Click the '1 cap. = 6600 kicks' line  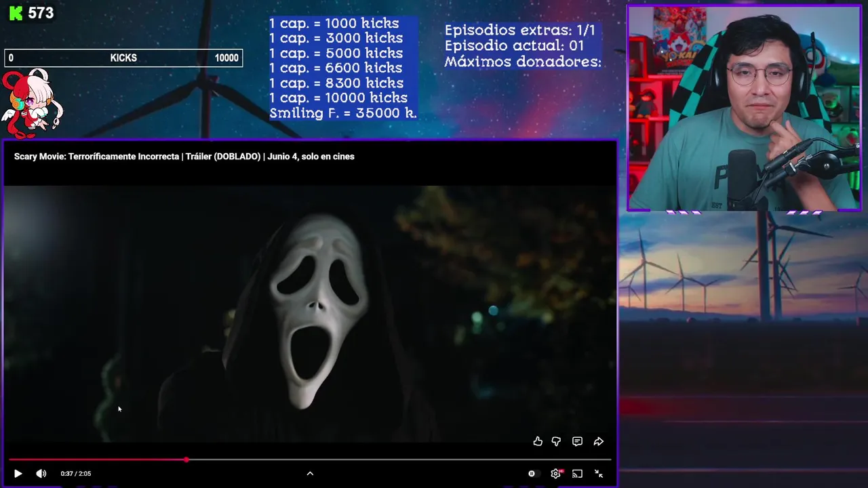[336, 68]
